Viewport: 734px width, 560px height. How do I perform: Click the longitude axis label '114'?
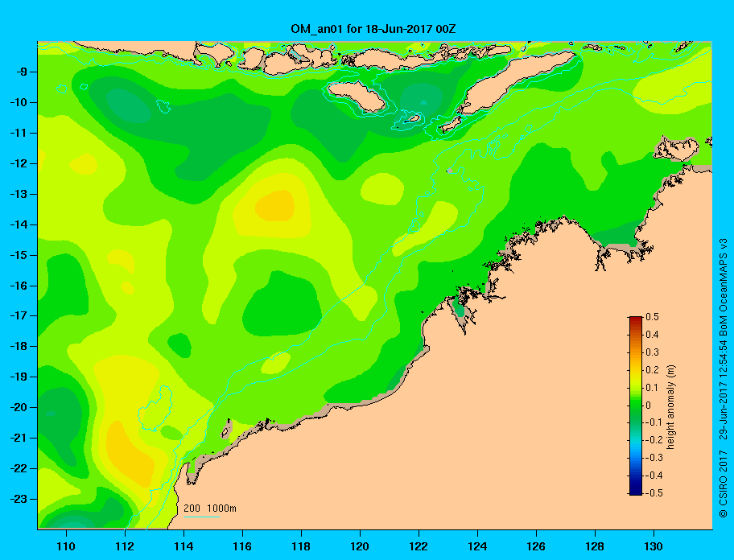(x=183, y=546)
